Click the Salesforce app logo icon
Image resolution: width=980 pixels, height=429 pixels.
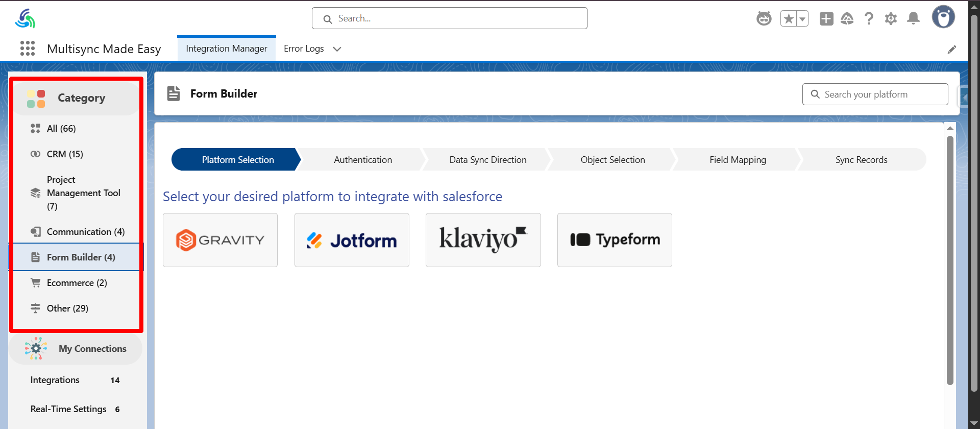pyautogui.click(x=25, y=18)
